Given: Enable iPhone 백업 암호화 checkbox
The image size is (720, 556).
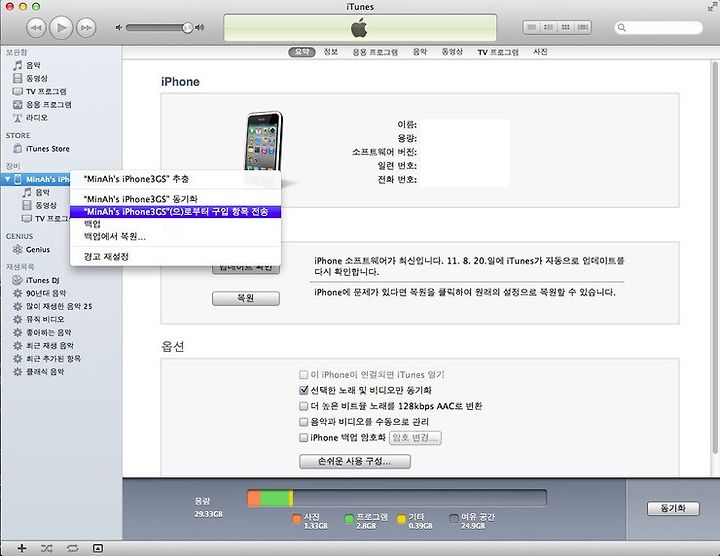Looking at the screenshot, I should (x=303, y=438).
